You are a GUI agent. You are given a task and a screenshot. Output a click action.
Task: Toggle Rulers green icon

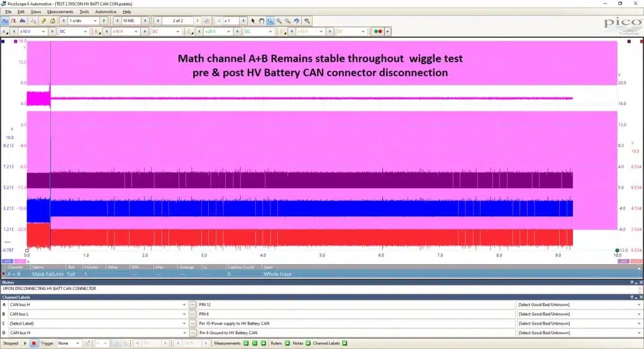point(287,343)
